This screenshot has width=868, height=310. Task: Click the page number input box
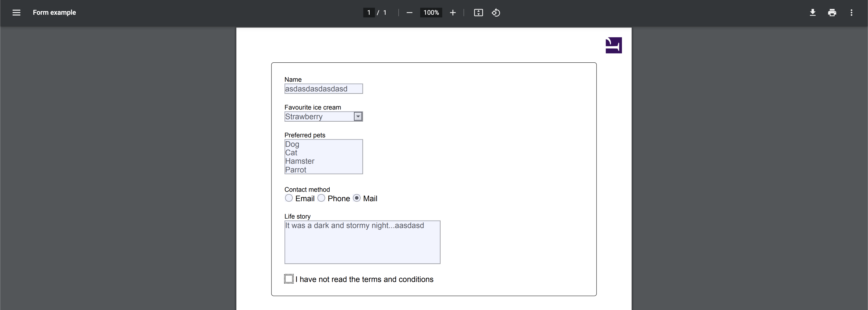tap(369, 13)
